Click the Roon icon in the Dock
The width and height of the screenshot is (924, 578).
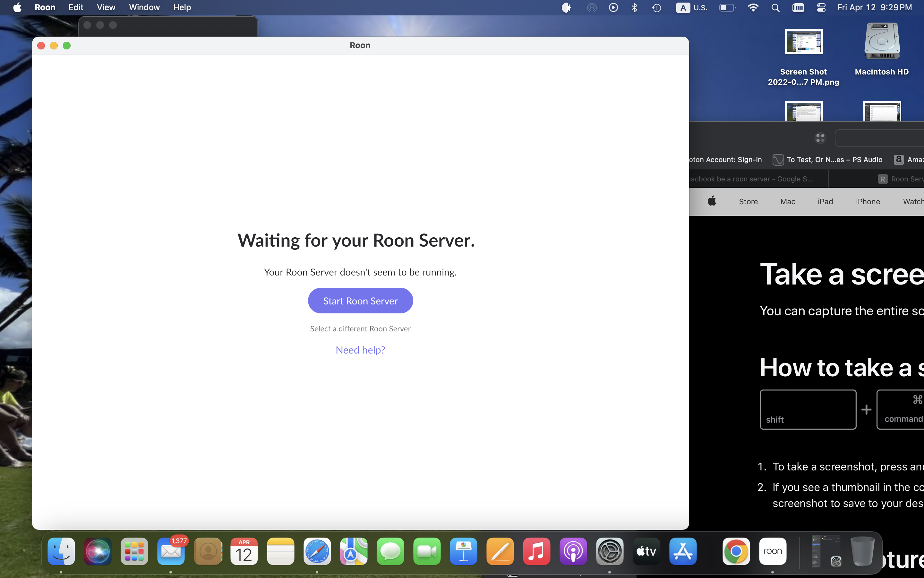773,551
